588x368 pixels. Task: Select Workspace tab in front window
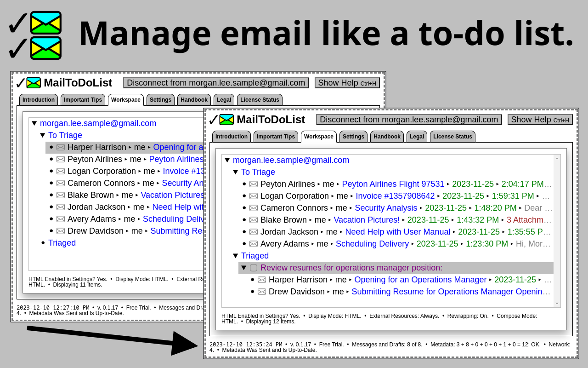(319, 137)
